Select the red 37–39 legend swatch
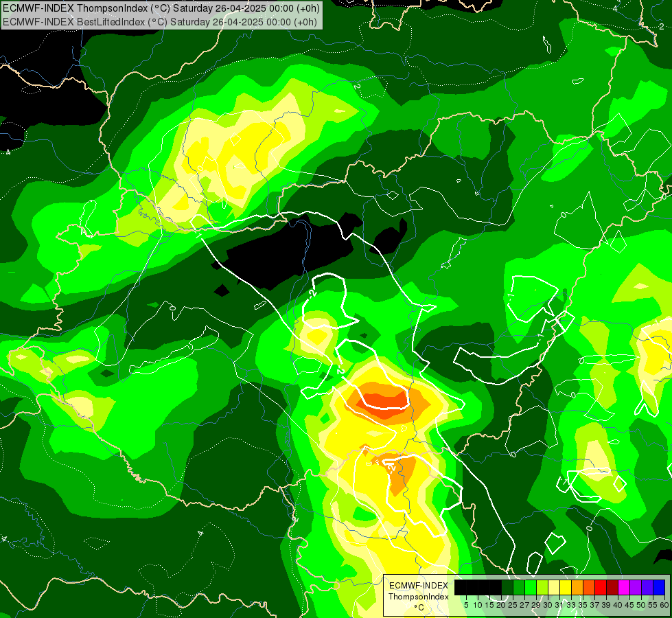Screen dimensions: 672x618 [601, 588]
